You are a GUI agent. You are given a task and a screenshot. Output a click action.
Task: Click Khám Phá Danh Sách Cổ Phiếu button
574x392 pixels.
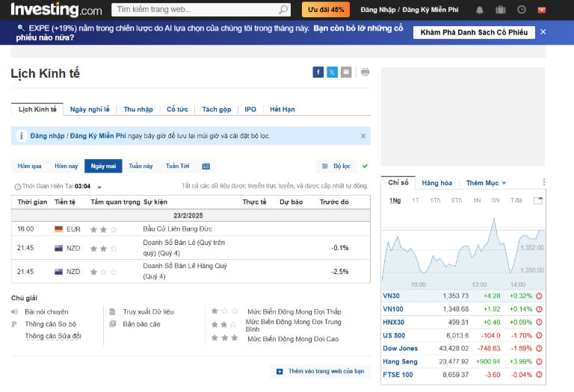click(474, 32)
